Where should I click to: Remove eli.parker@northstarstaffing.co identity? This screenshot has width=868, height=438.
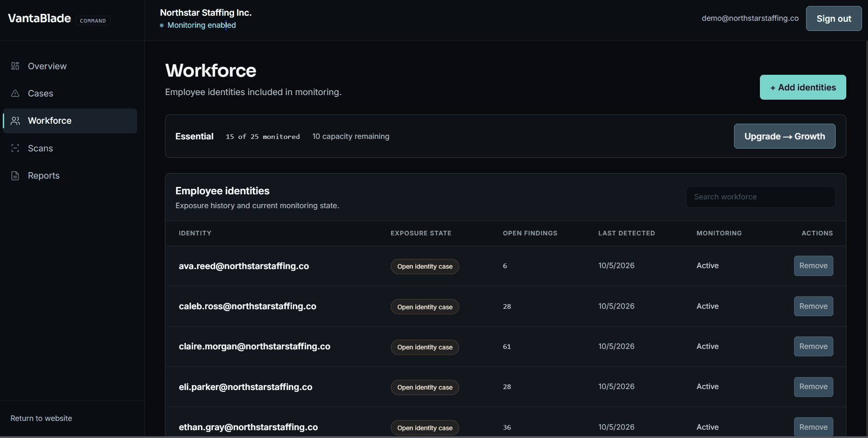tap(813, 387)
